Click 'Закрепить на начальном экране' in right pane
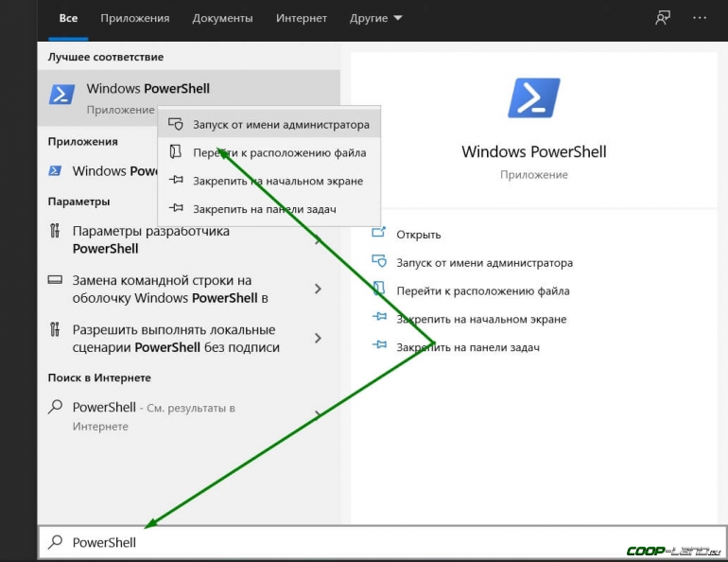728x562 pixels. pyautogui.click(x=481, y=319)
